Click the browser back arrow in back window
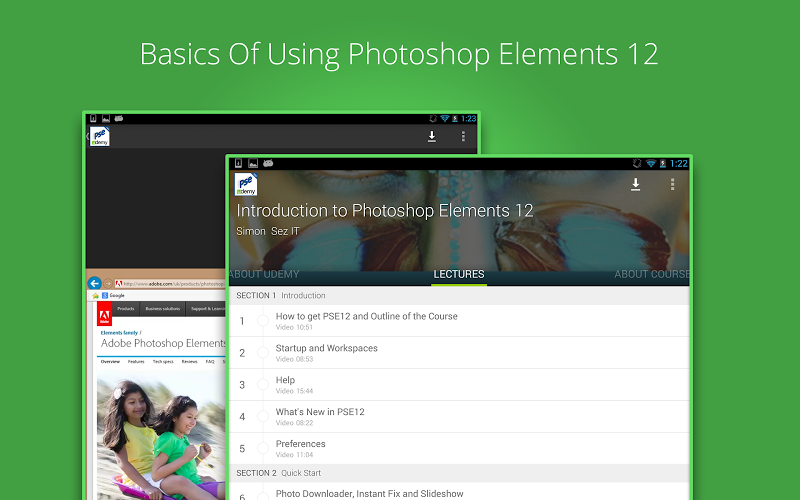The width and height of the screenshot is (800, 500). pos(94,283)
